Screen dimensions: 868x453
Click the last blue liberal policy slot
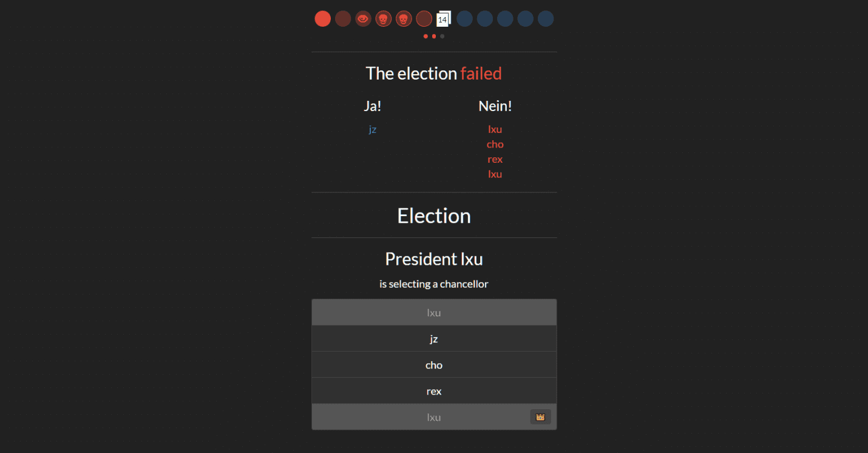(x=546, y=19)
